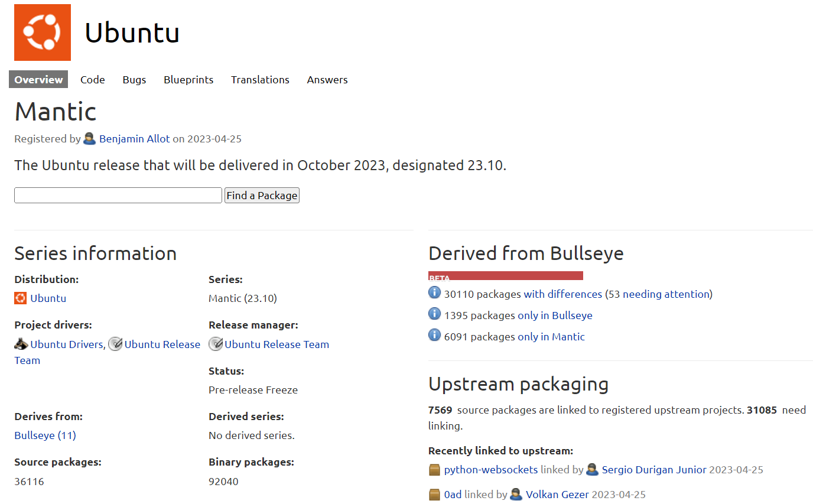Click the binary packages count 92040
This screenshot has height=504, width=813.
pyautogui.click(x=224, y=482)
